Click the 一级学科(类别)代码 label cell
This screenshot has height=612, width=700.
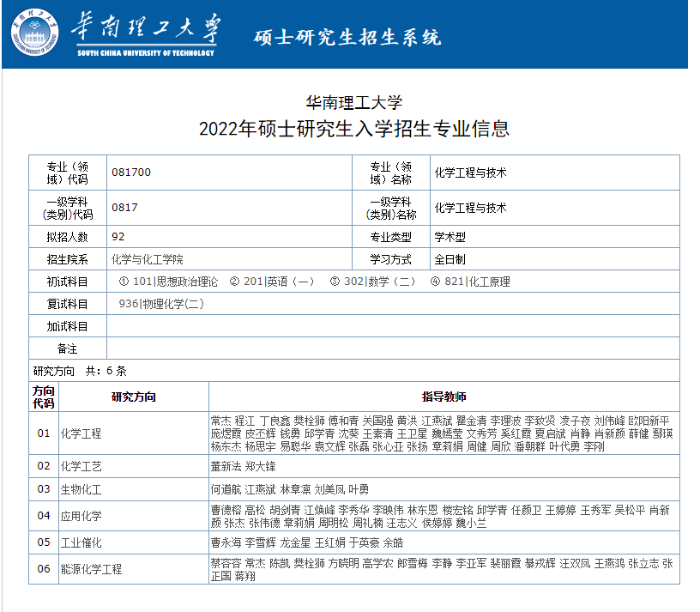tap(68, 209)
